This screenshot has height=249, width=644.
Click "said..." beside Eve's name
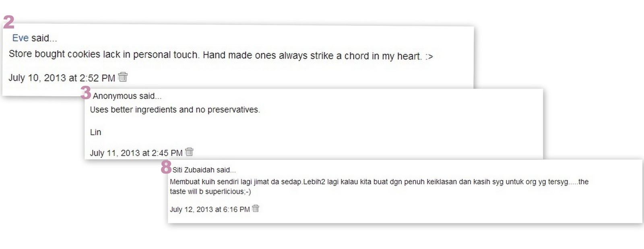pos(44,38)
